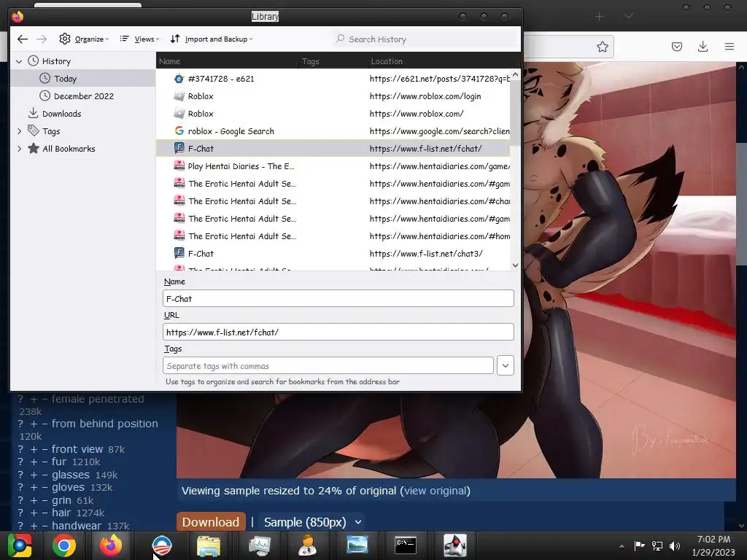Click the Download button
Image resolution: width=747 pixels, height=560 pixels.
click(211, 522)
